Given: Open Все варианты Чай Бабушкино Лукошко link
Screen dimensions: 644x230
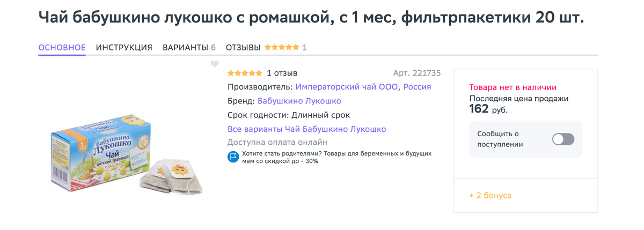Looking at the screenshot, I should point(307,129).
